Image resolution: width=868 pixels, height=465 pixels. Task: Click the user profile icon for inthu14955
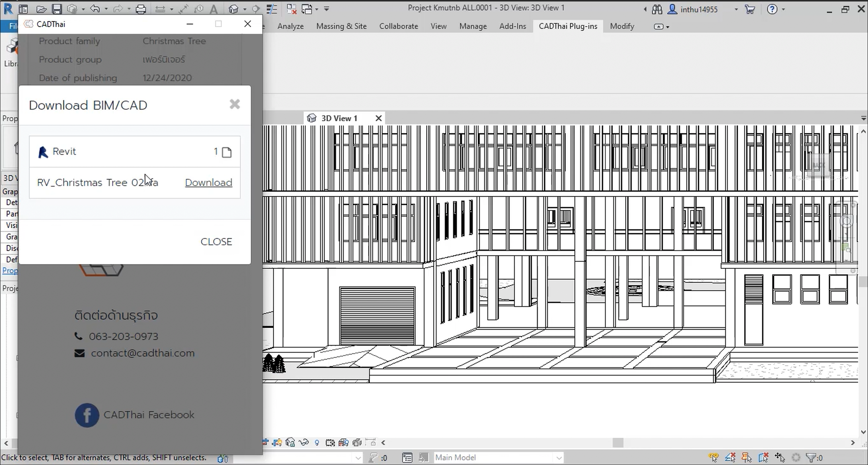tap(672, 9)
